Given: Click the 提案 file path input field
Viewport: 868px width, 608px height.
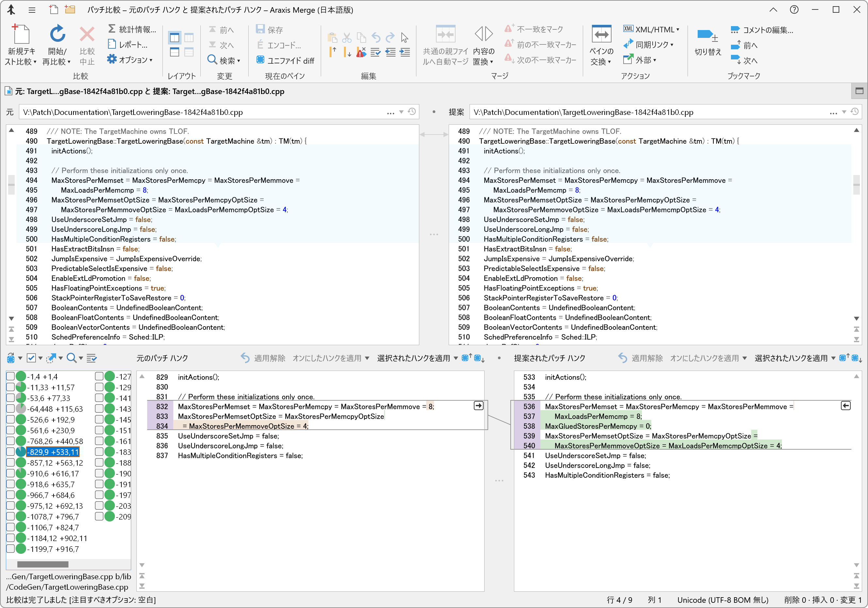Looking at the screenshot, I should click(643, 112).
